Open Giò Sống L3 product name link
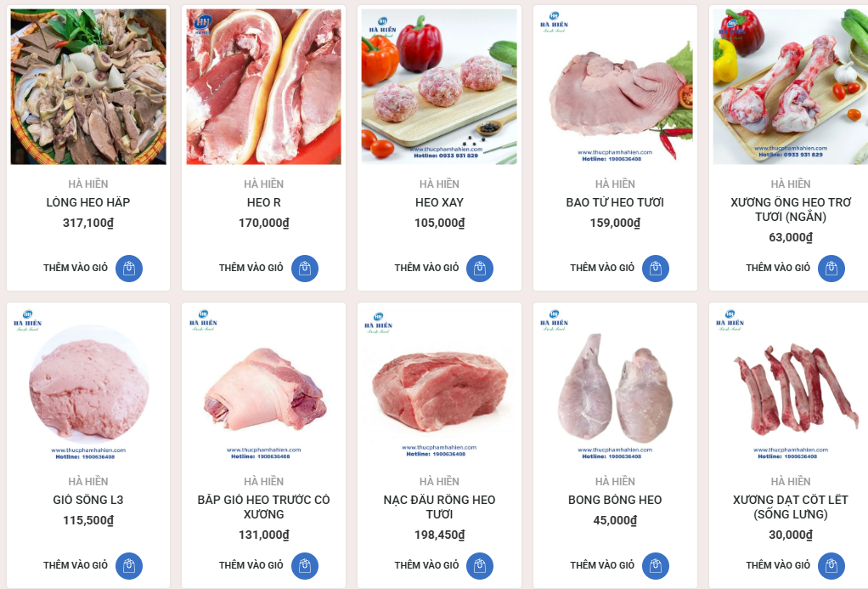 88,500
